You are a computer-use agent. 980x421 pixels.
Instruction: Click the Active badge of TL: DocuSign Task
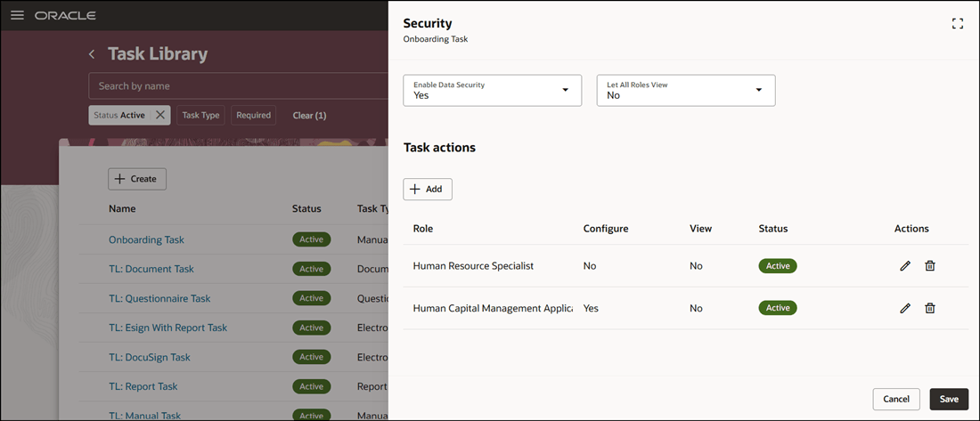311,357
